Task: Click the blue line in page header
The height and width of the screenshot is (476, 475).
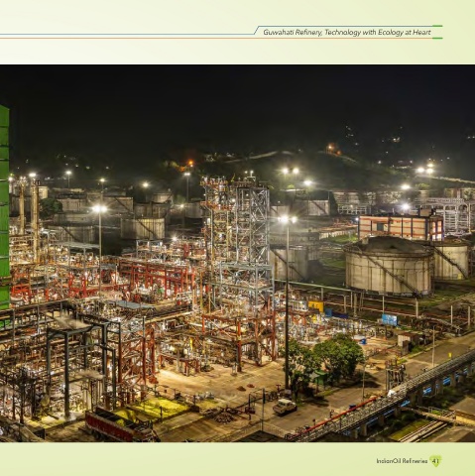Action: [127, 34]
